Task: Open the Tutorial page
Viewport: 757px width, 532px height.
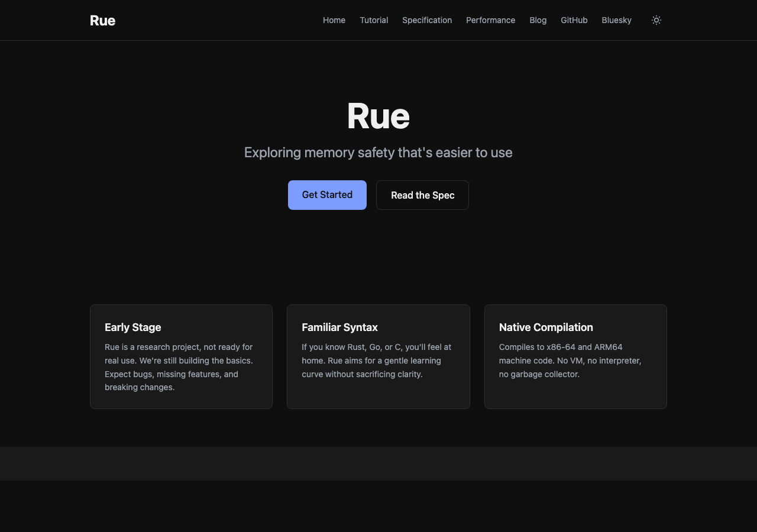Action: [374, 20]
